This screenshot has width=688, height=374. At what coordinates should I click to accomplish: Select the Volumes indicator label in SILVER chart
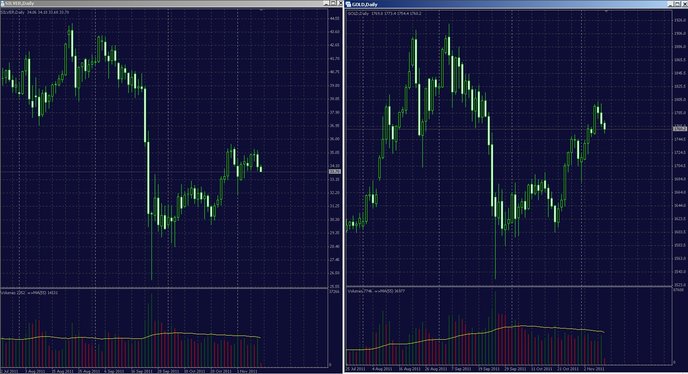pyautogui.click(x=30, y=292)
